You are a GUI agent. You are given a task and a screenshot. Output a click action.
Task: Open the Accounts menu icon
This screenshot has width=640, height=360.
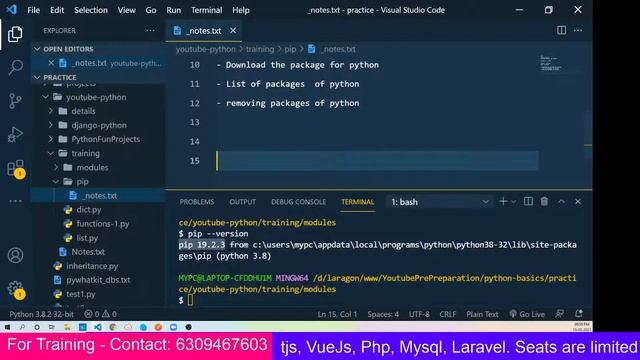pos(15,256)
